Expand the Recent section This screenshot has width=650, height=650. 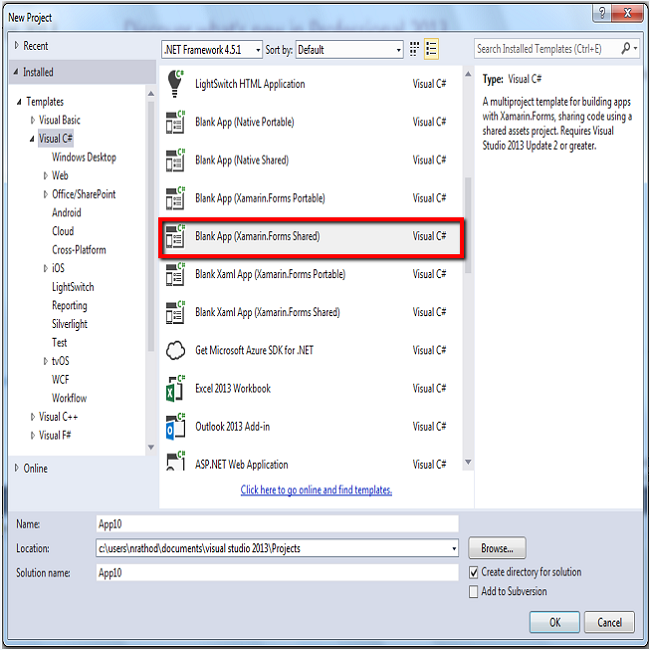click(x=17, y=46)
